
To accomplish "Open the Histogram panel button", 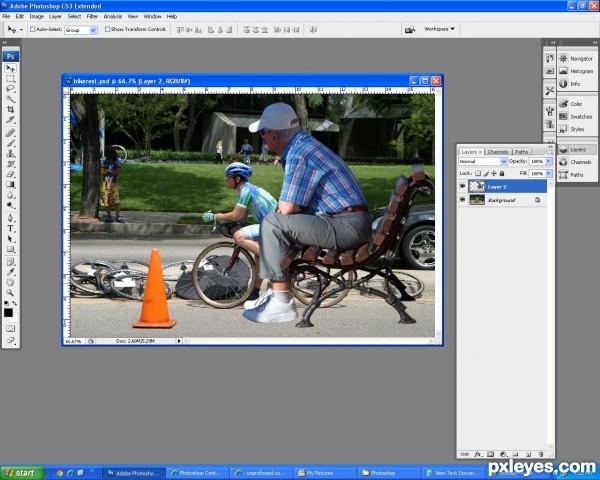I will click(x=576, y=71).
